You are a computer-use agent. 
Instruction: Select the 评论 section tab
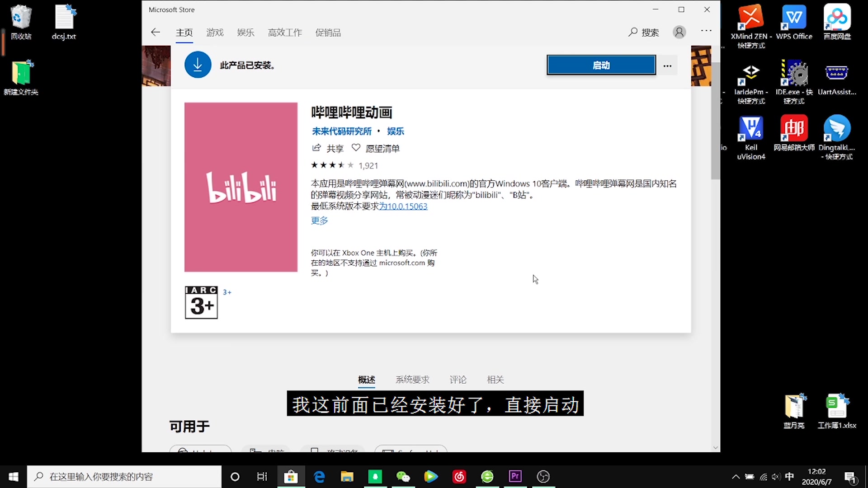click(x=458, y=380)
